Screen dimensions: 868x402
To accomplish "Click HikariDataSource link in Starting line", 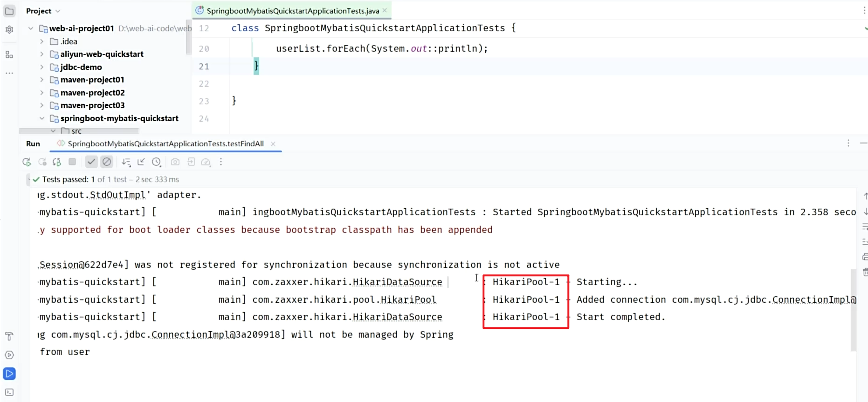I will 397,282.
